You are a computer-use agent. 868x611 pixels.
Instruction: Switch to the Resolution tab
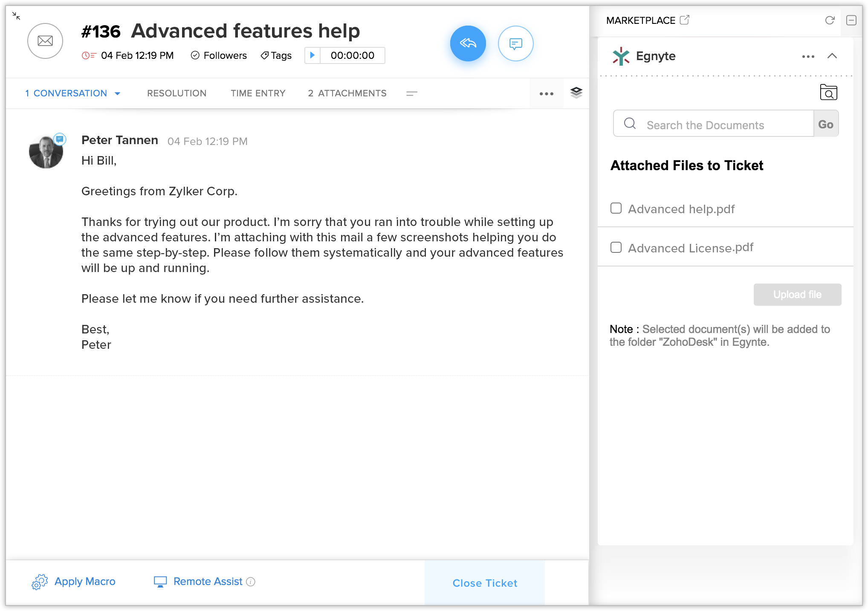pyautogui.click(x=176, y=93)
